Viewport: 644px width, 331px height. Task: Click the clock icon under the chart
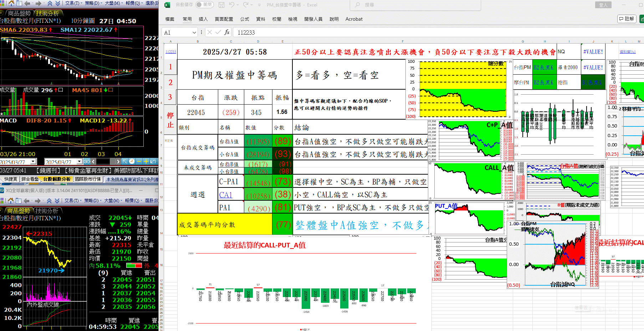[x=132, y=161]
